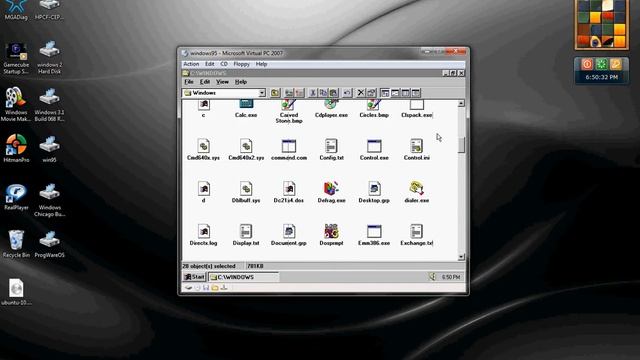This screenshot has width=640, height=360.
Task: Open the win95 hard disk desktop icon
Action: 49,149
